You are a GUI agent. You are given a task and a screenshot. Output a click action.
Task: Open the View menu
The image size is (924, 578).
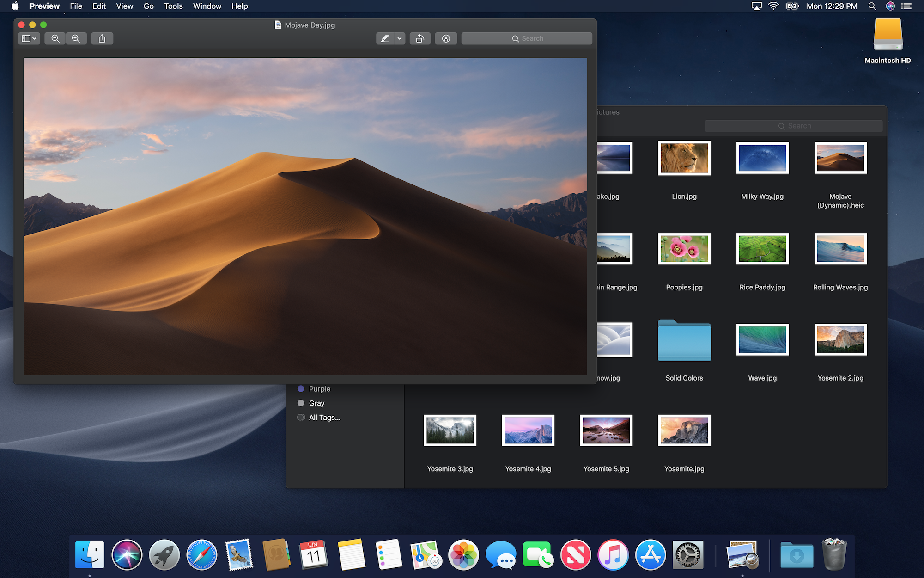(x=125, y=6)
